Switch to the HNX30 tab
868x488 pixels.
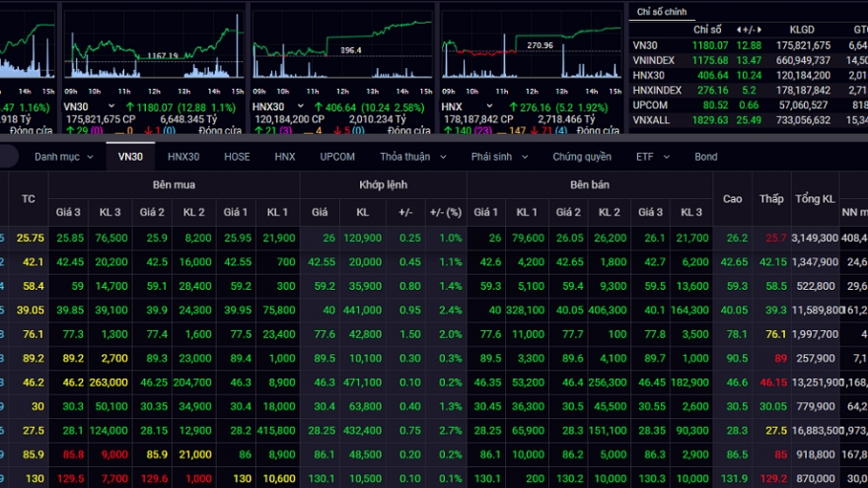[183, 157]
